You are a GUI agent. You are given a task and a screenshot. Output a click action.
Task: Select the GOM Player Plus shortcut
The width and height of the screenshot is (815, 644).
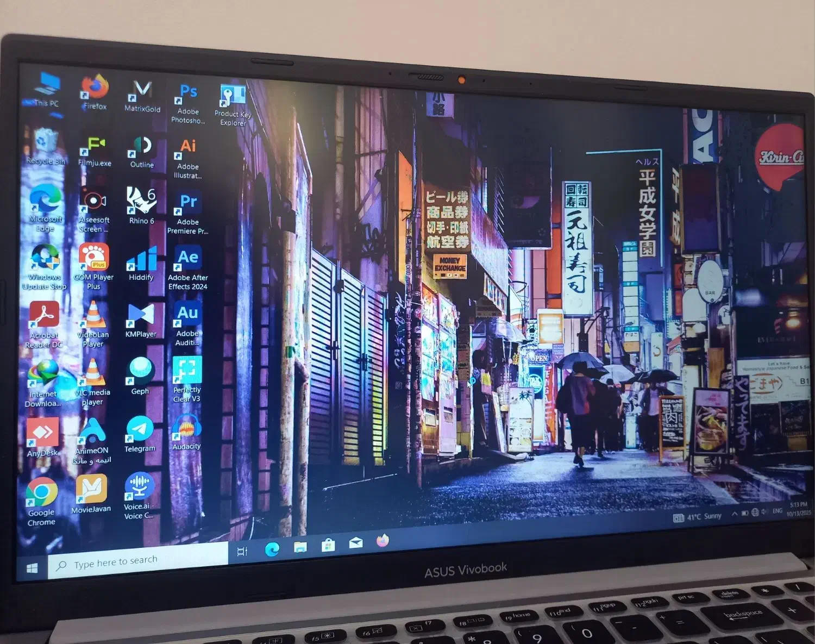pyautogui.click(x=93, y=266)
